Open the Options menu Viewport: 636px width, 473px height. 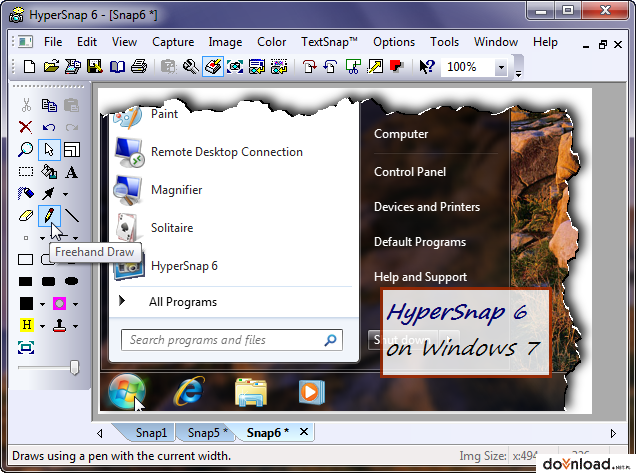394,42
